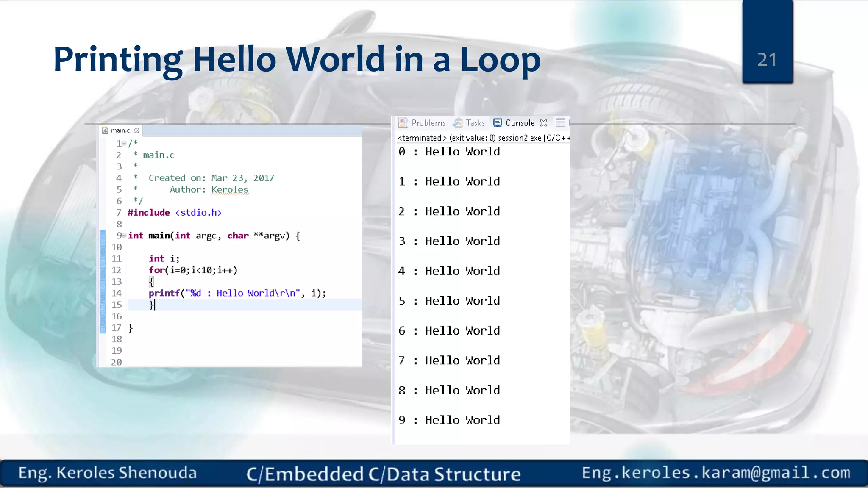Screen dimensions: 868x488
Task: Click the 'char' keyword in main signature
Action: pyautogui.click(x=238, y=236)
